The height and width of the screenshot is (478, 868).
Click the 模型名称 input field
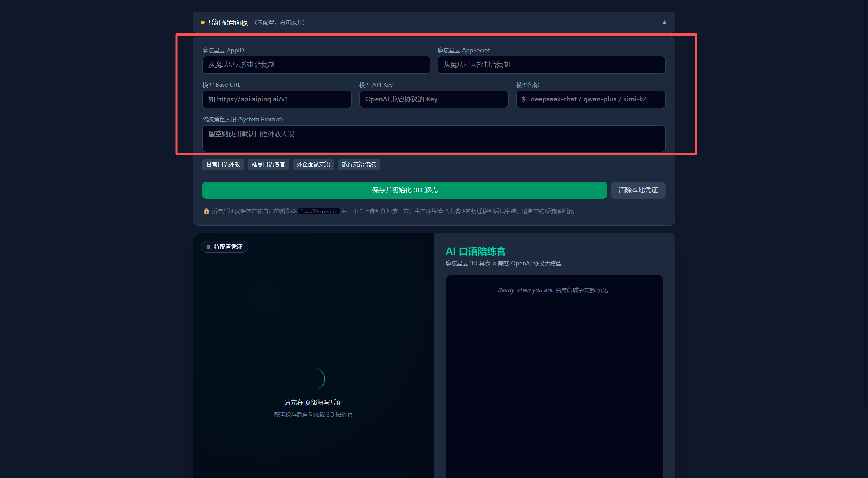pyautogui.click(x=591, y=99)
